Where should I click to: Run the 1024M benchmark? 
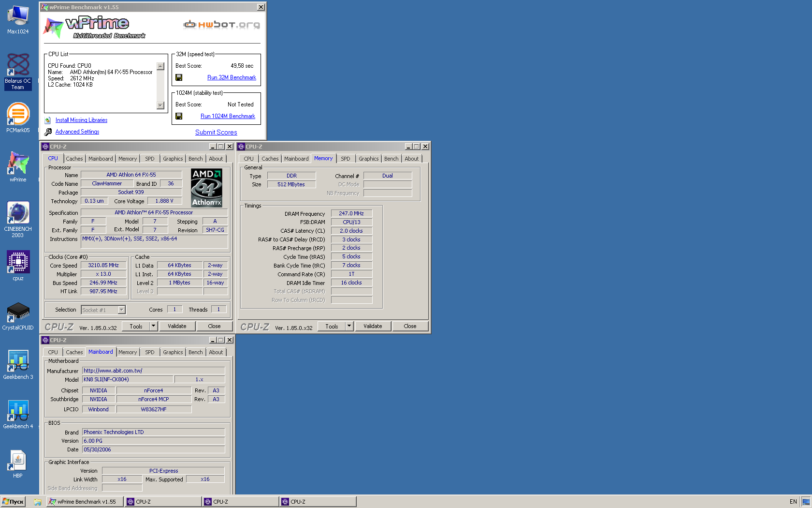pyautogui.click(x=228, y=116)
